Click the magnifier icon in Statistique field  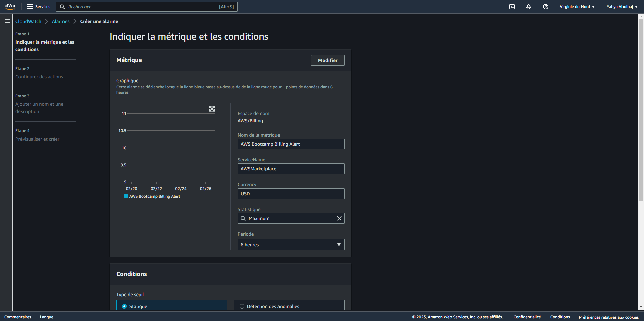coord(243,218)
